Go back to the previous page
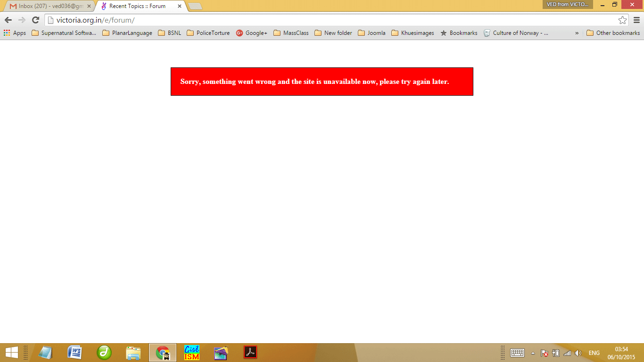The image size is (644, 362). [8, 20]
